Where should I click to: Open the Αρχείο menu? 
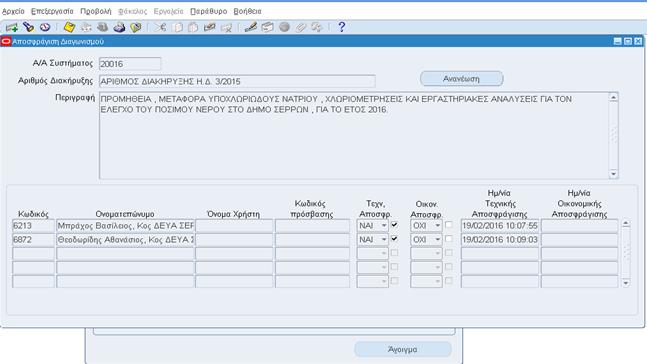pyautogui.click(x=13, y=11)
